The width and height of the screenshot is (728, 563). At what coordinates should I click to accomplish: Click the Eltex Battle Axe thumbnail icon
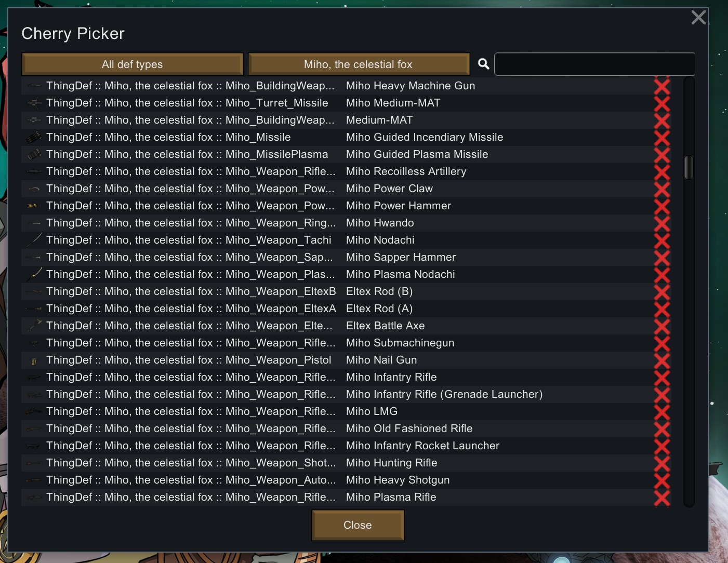click(x=34, y=326)
